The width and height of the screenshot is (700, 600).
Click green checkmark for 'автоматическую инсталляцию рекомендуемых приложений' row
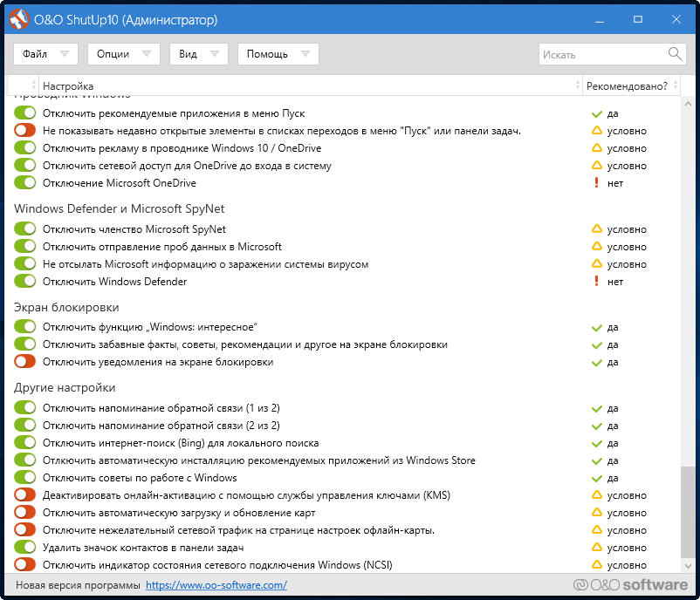pyautogui.click(x=596, y=461)
